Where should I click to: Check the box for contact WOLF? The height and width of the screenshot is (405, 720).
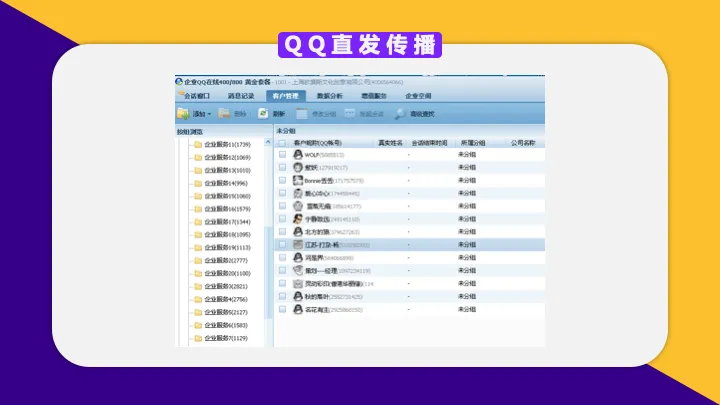click(x=282, y=155)
